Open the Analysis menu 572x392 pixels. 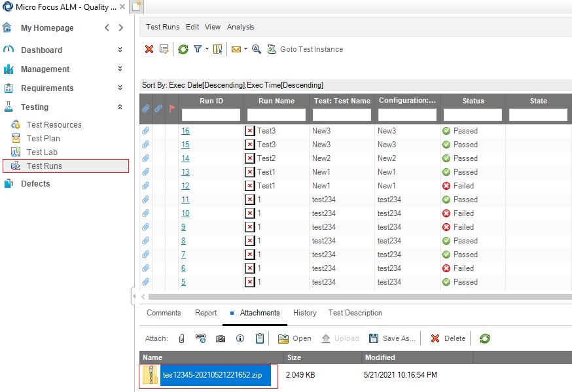pos(240,27)
